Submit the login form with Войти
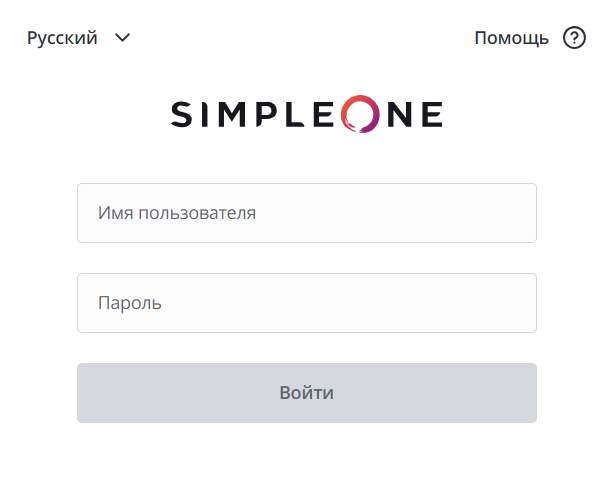Image resolution: width=612 pixels, height=480 pixels. 306,393
